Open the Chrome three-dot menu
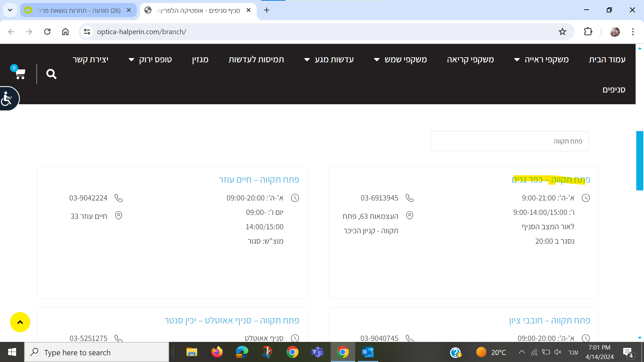This screenshot has width=644, height=362. click(633, 32)
